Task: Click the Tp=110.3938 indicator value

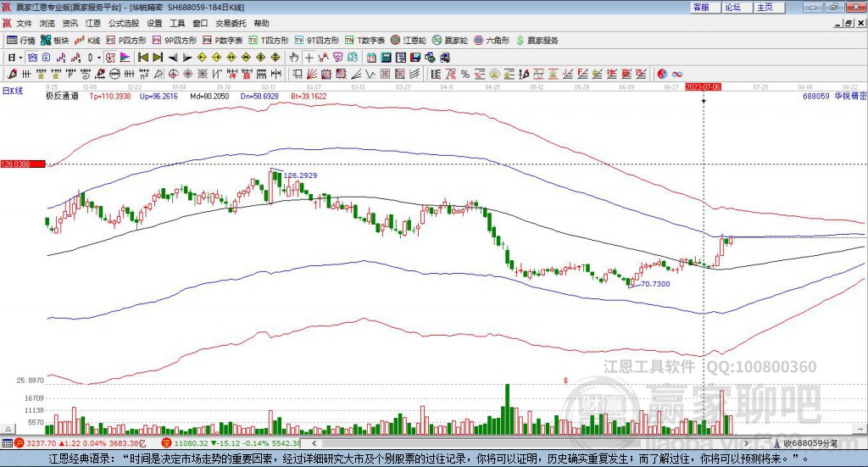Action: click(110, 97)
